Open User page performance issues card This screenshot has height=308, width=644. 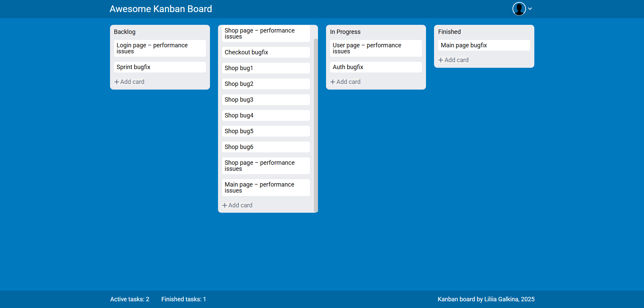pyautogui.click(x=376, y=48)
